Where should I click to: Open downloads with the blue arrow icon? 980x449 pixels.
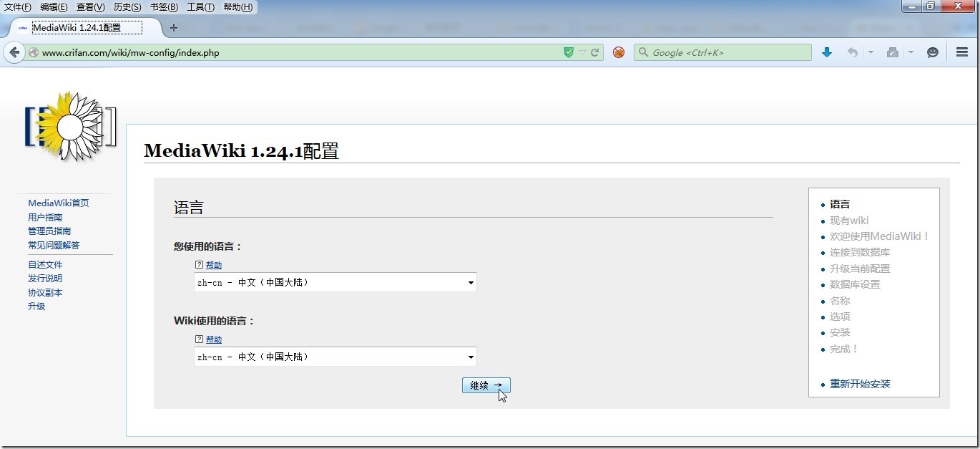827,52
